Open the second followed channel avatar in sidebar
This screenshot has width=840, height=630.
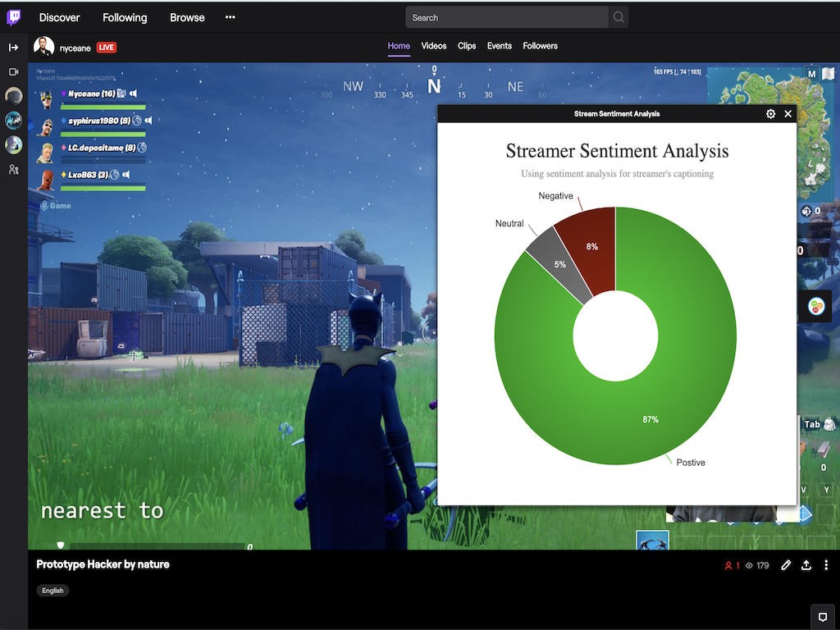coord(13,121)
